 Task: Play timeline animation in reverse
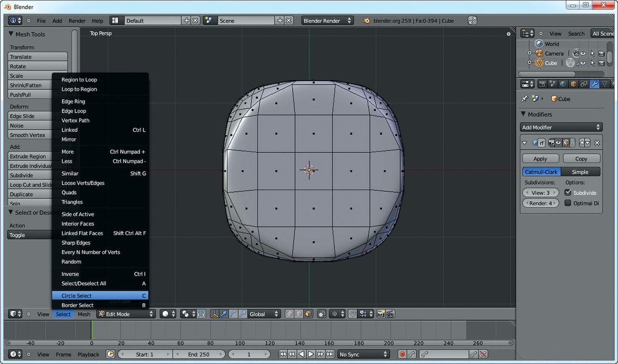coord(302,354)
